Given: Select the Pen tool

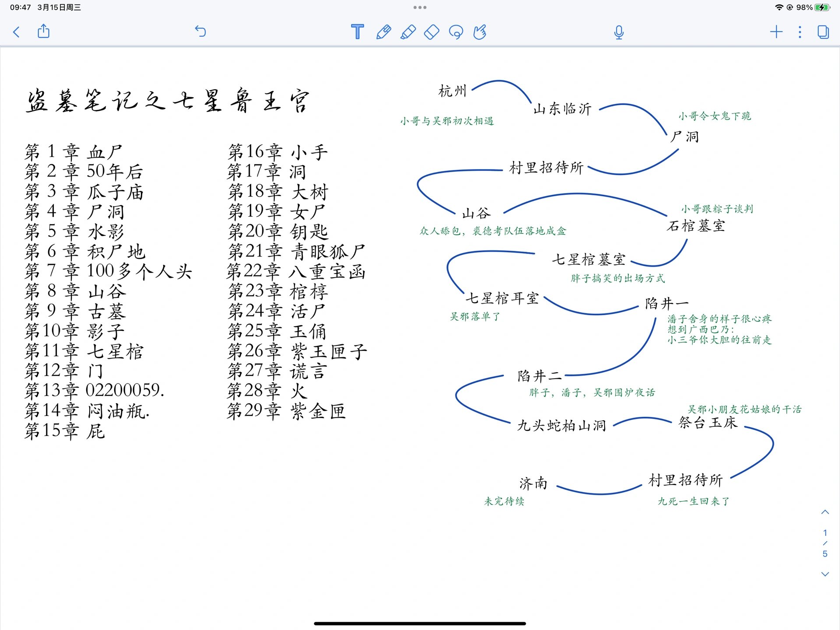Looking at the screenshot, I should coord(383,32).
